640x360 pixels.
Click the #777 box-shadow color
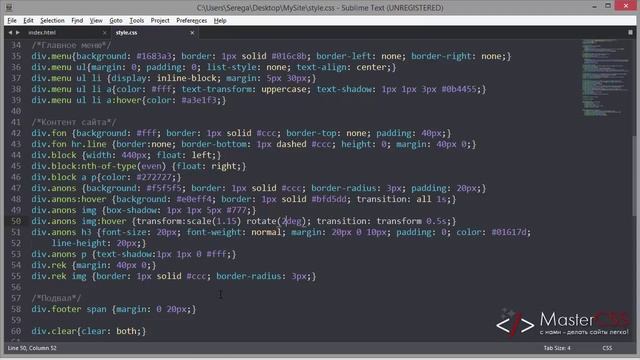tap(236, 211)
